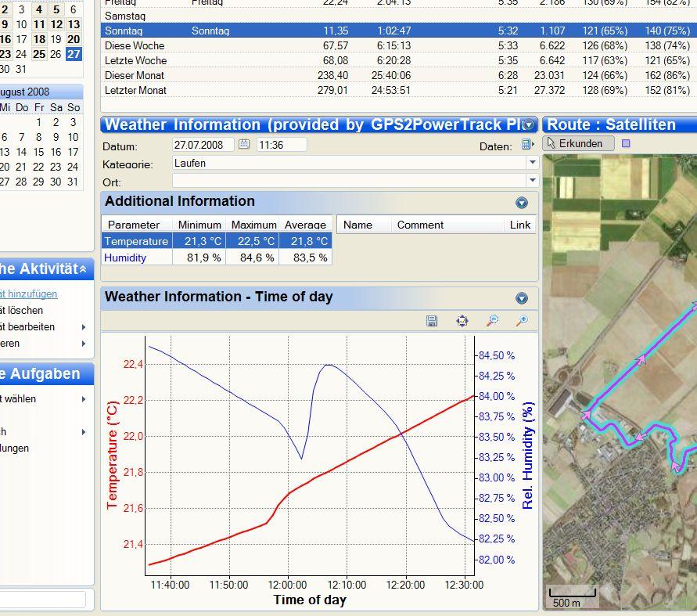
Task: Select the 'Dieser Monat' row
Action: coord(398,75)
